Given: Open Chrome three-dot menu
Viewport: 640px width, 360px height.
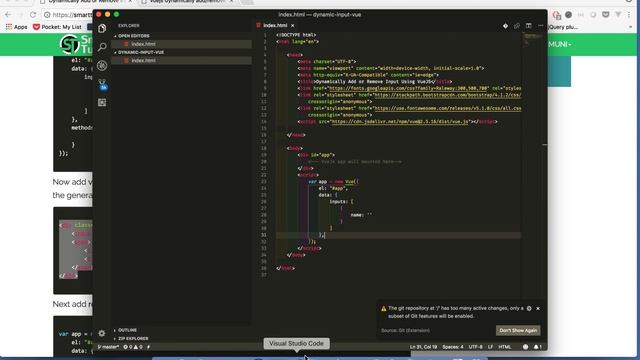Looking at the screenshot, I should [629, 15].
